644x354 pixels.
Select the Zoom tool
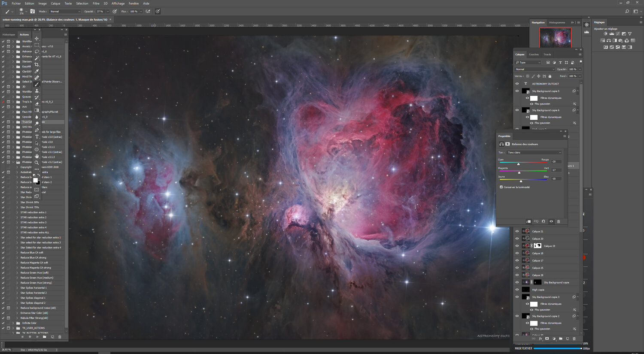(x=37, y=163)
